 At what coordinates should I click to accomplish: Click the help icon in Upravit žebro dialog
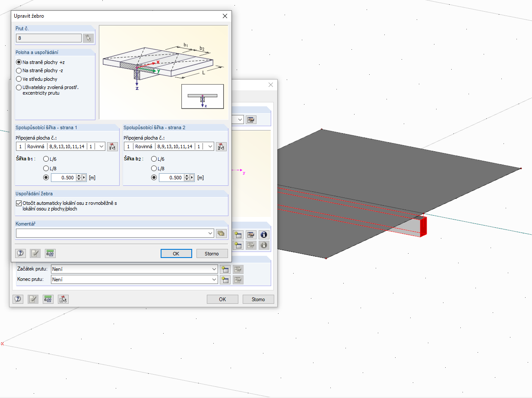pos(20,254)
